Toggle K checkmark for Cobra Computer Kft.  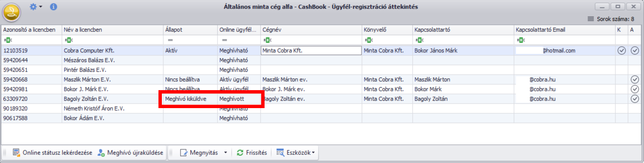click(622, 50)
